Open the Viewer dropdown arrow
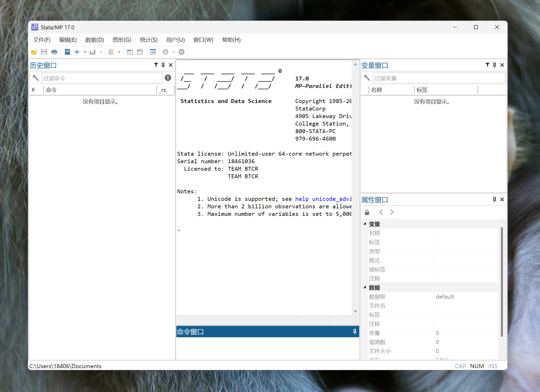The width and height of the screenshot is (540, 392). 85,52
